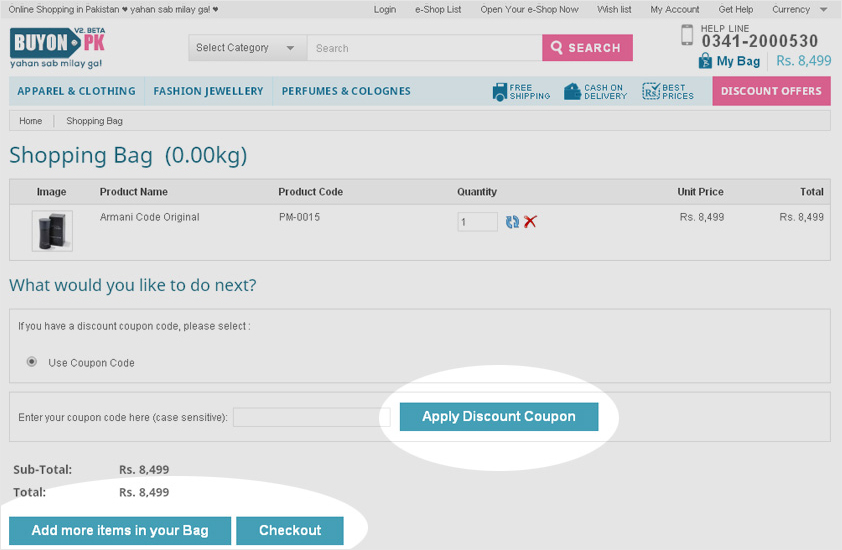
Task: Click product code PM-0015
Action: [x=299, y=217]
